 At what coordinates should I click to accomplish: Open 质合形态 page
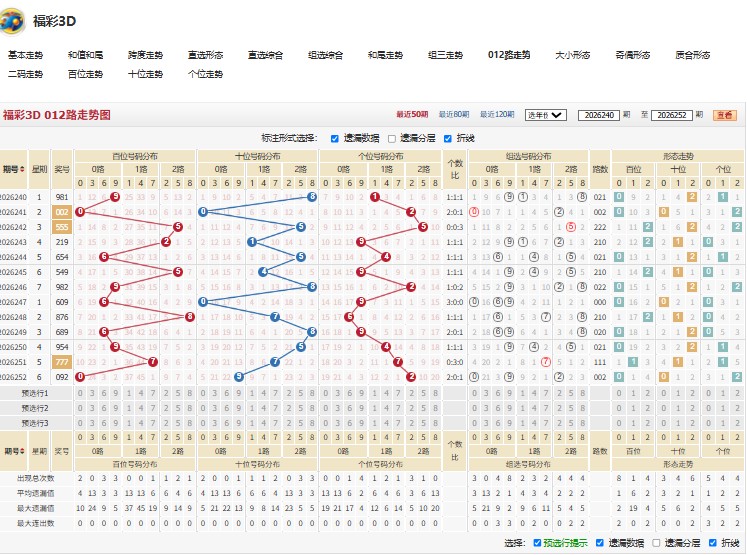(693, 55)
